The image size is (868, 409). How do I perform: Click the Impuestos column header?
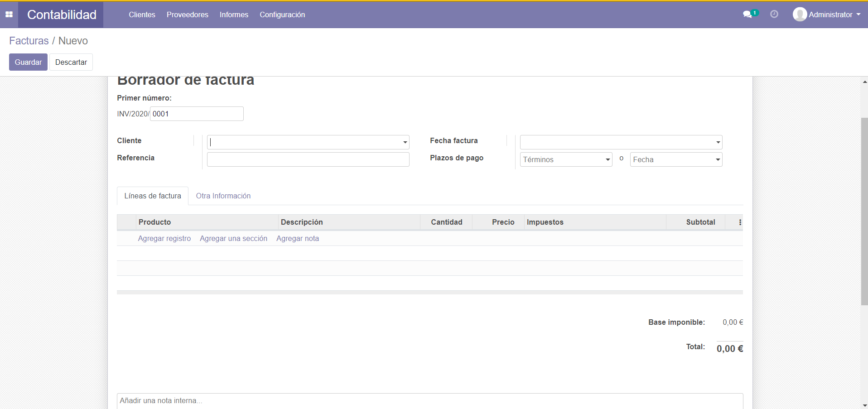pos(595,222)
